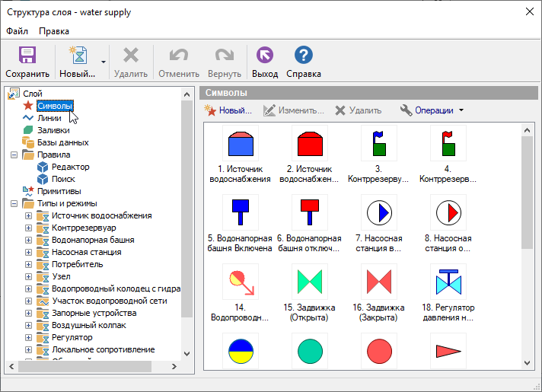Select symbol 15 Задвижка (Открыта) icon

tap(309, 282)
